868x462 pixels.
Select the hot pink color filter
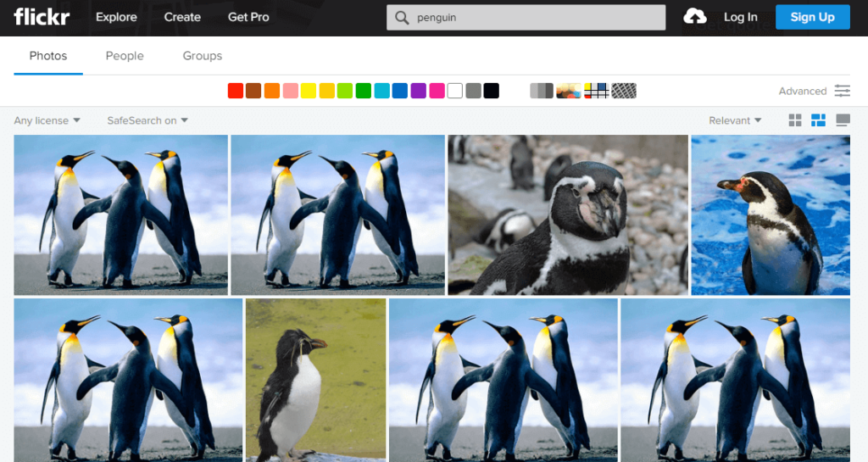point(437,91)
